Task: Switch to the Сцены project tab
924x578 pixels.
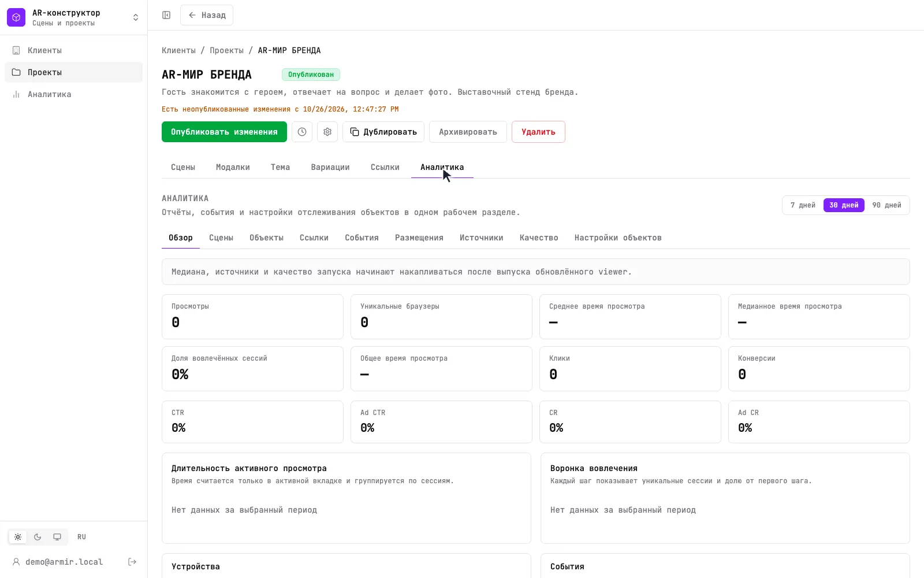Action: pyautogui.click(x=183, y=167)
